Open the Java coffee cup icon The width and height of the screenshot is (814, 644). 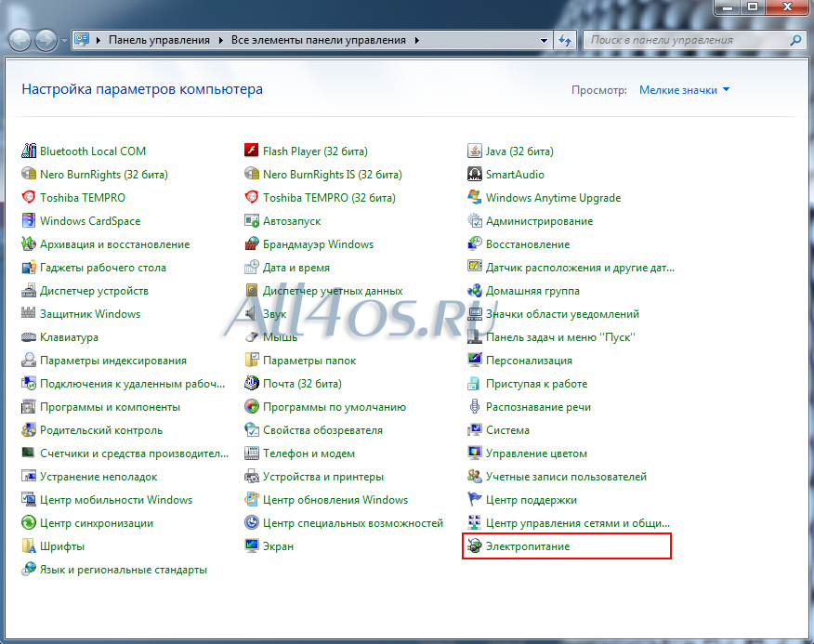click(x=475, y=151)
